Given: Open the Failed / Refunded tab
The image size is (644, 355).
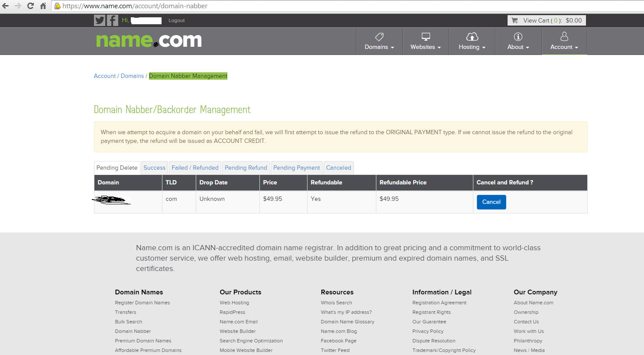Looking at the screenshot, I should click(x=195, y=168).
